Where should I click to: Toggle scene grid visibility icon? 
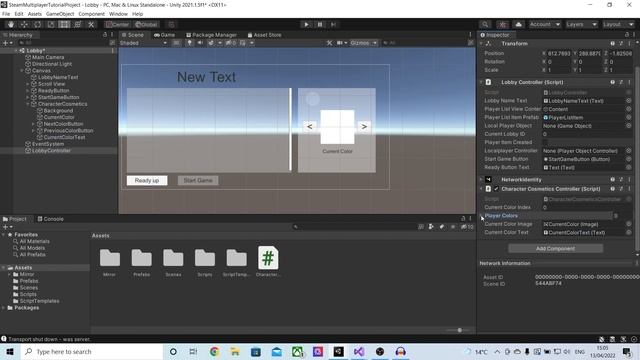242,43
